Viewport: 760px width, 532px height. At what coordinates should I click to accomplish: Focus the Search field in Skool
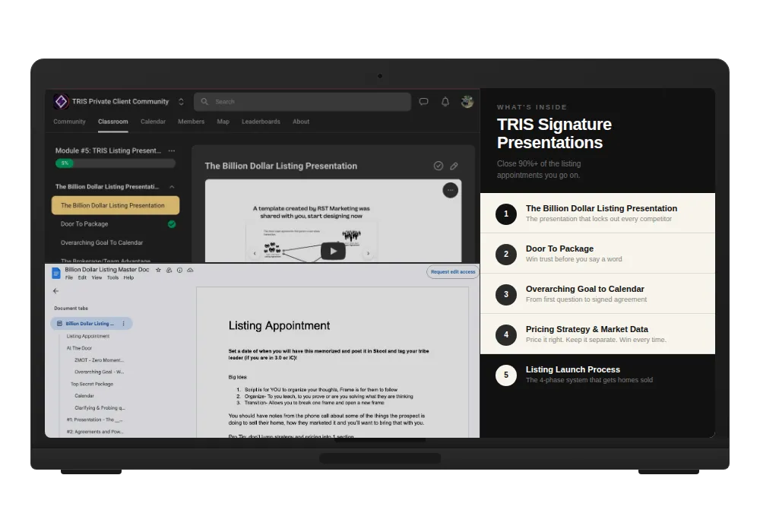point(302,102)
